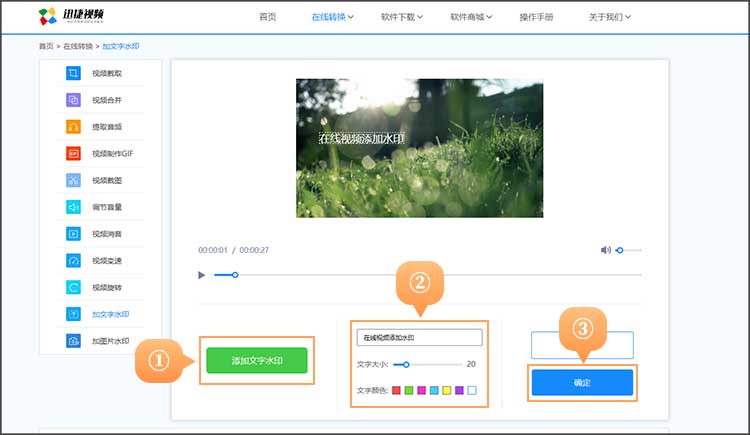Click the font size value 20
Image resolution: width=750 pixels, height=435 pixels.
click(x=471, y=364)
